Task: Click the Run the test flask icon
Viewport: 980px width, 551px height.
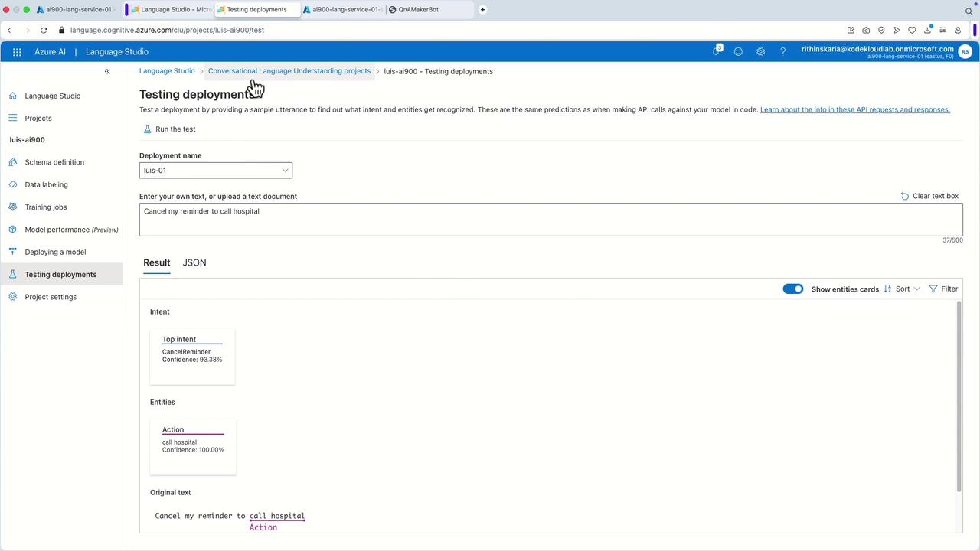Action: [x=147, y=129]
